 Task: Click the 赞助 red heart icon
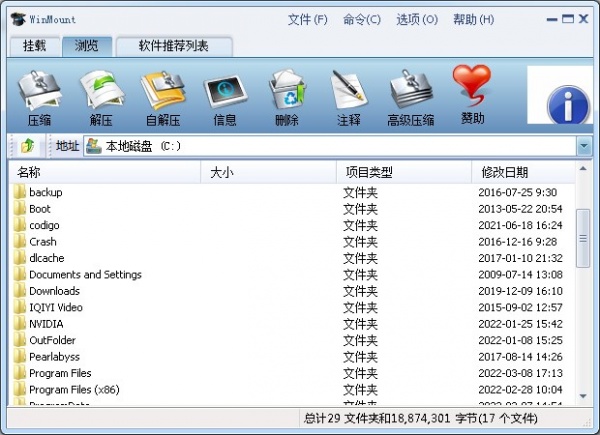tap(472, 96)
